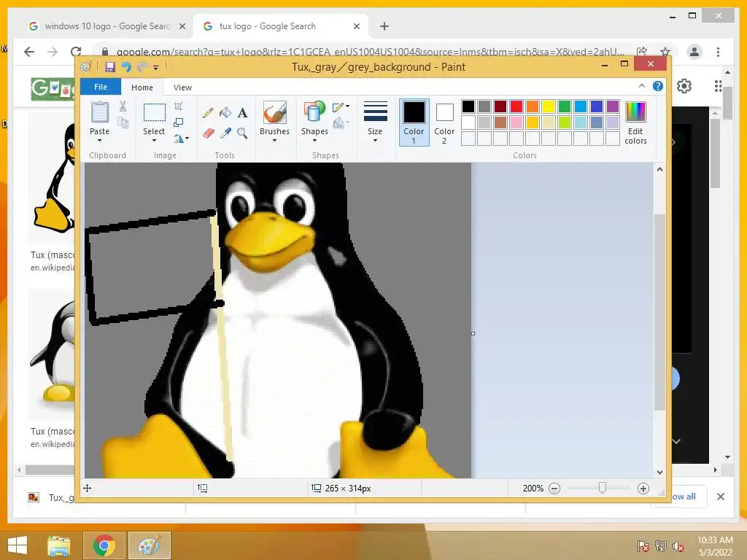This screenshot has height=560, width=747.
Task: Bookmark this page with the star icon
Action: 665,52
